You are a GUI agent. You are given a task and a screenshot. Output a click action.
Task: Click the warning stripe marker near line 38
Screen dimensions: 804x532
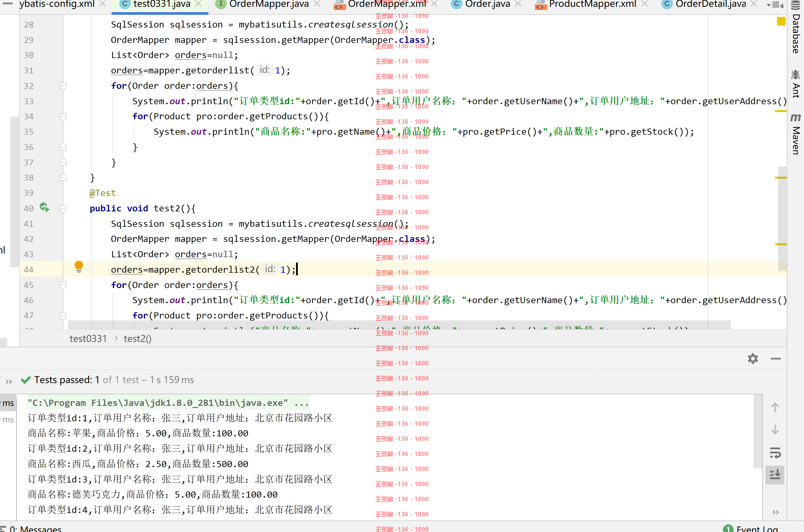781,177
